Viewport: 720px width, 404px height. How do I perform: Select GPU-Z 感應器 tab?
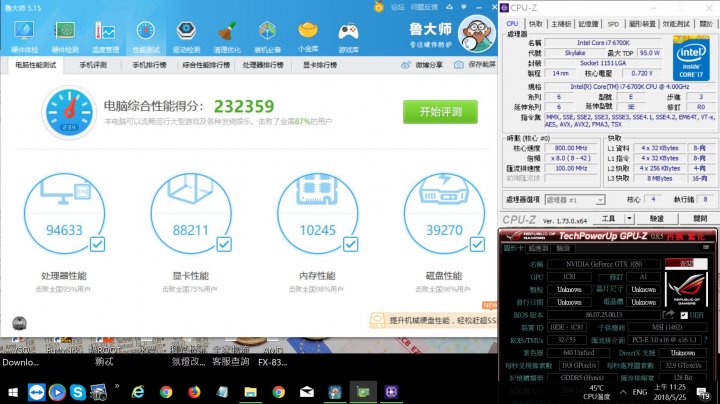click(539, 248)
